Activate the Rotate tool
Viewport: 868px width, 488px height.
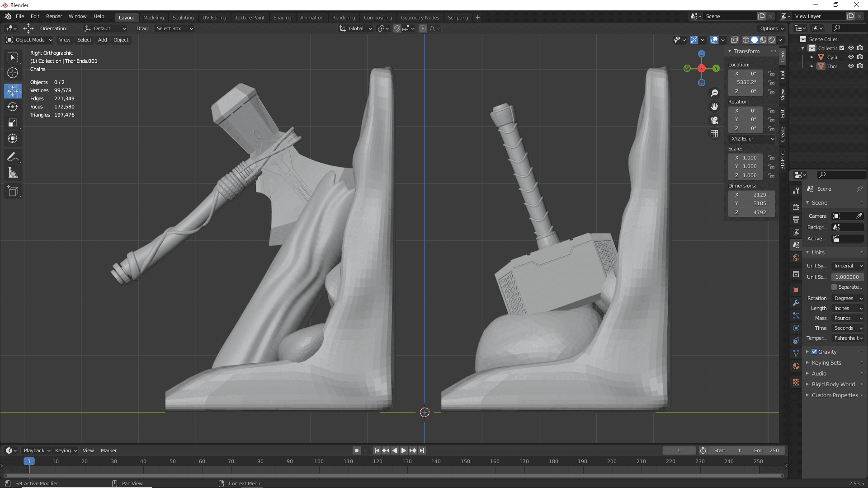pos(13,107)
